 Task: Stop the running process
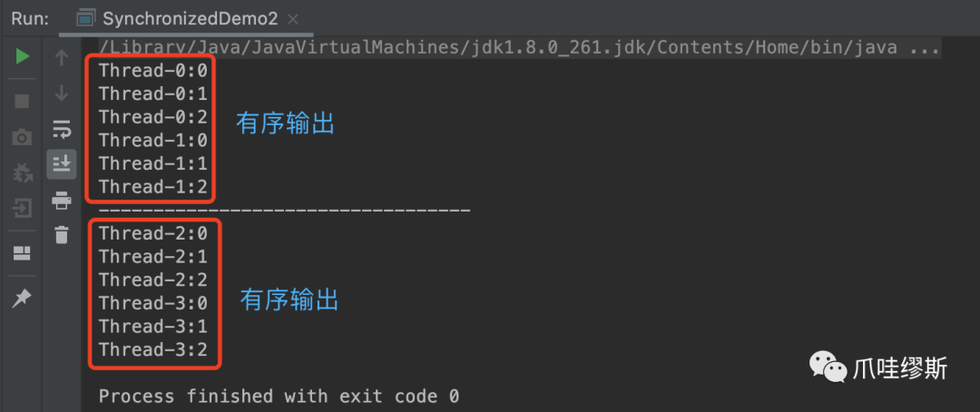click(x=22, y=101)
